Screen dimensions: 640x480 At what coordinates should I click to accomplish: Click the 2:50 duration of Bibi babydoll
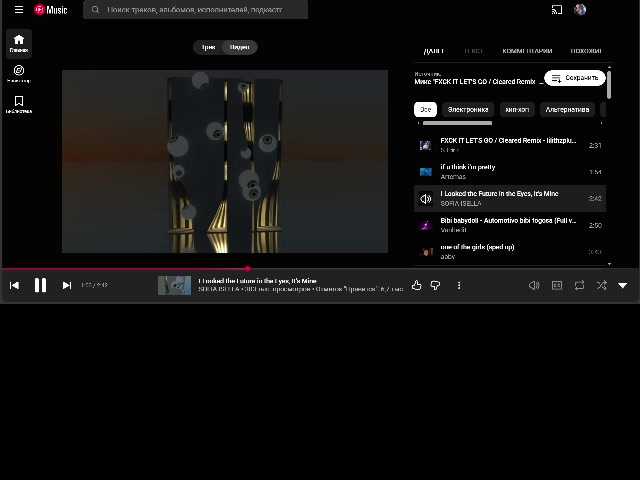[595, 225]
